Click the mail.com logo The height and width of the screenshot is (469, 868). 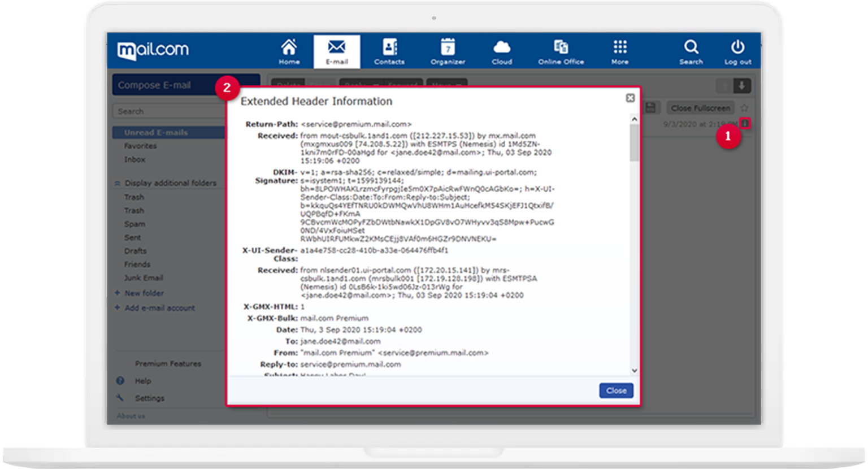pos(153,50)
